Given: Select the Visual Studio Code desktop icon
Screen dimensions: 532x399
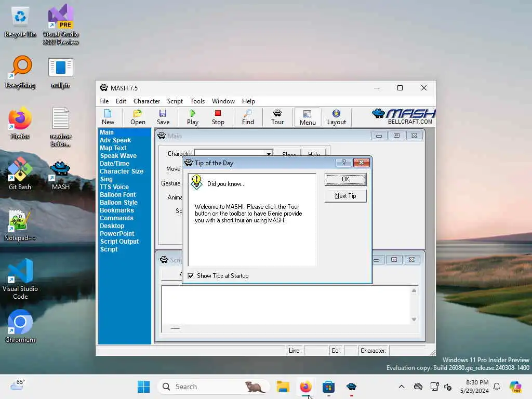Looking at the screenshot, I should tap(20, 279).
